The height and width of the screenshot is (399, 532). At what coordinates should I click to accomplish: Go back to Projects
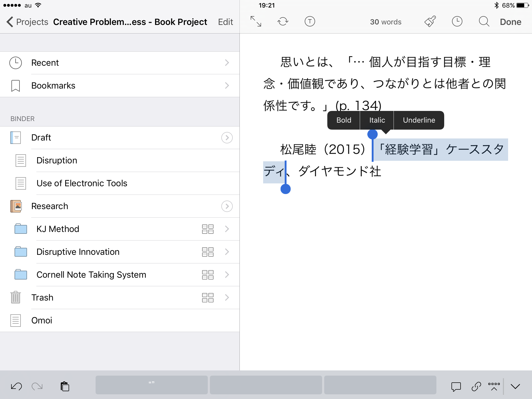click(28, 22)
